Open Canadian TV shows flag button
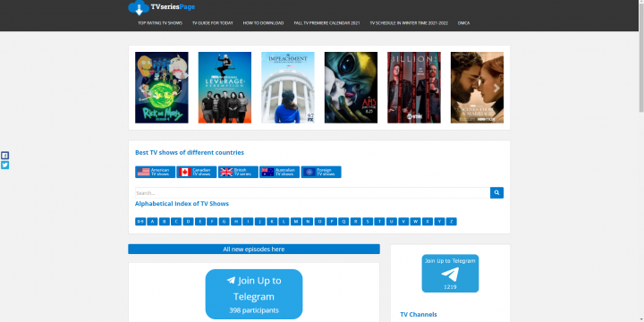The image size is (644, 322). pos(196,172)
